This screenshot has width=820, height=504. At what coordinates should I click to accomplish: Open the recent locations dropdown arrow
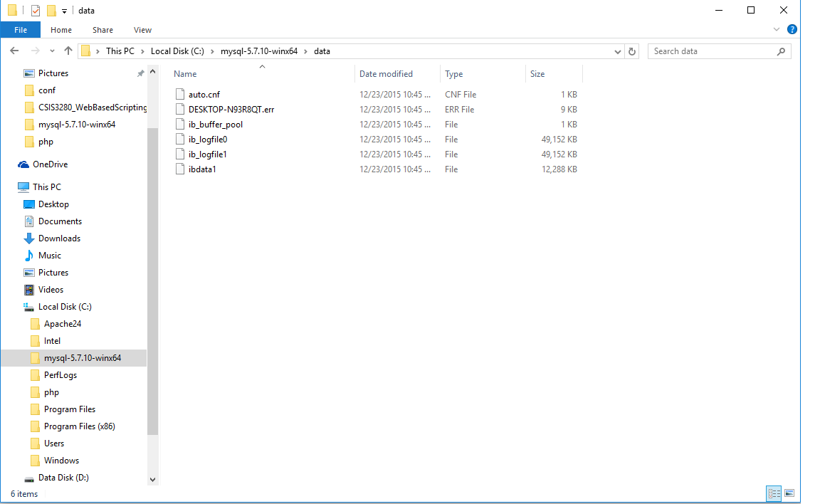52,51
